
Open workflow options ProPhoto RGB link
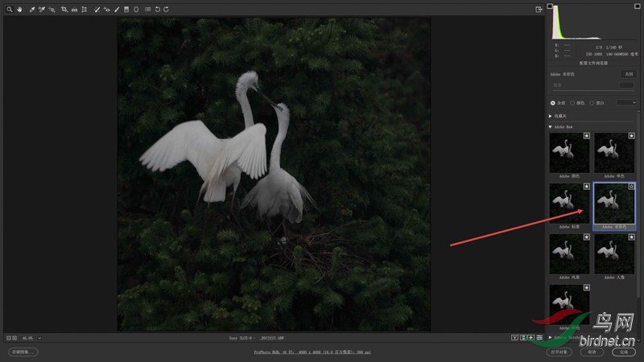pyautogui.click(x=312, y=352)
